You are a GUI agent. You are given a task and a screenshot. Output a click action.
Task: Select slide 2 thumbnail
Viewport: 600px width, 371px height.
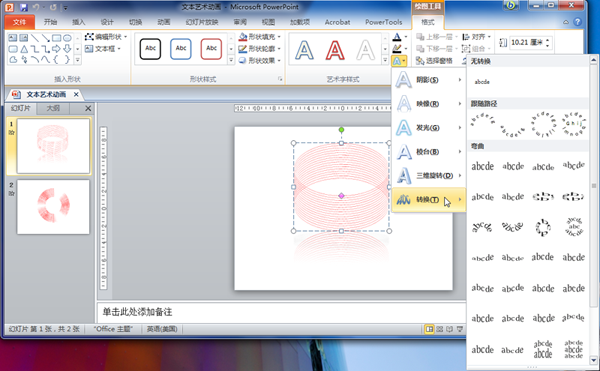[53, 207]
